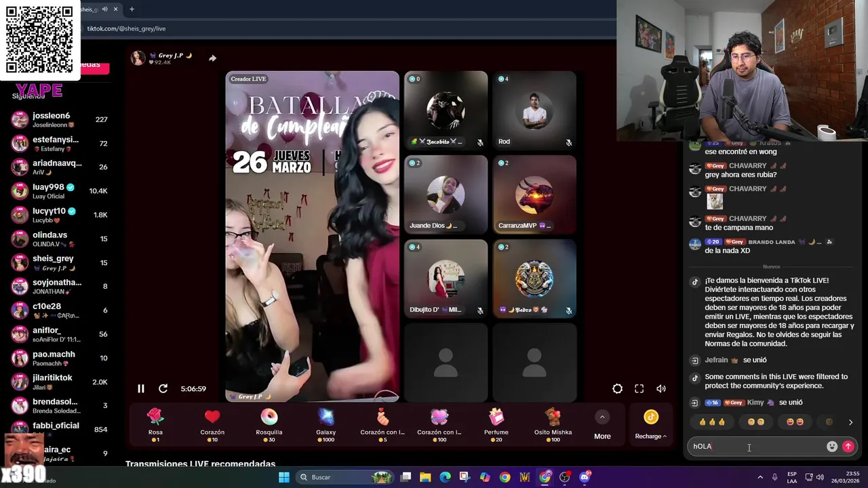The height and width of the screenshot is (488, 868).
Task: Open stream settings gear
Action: (x=617, y=388)
